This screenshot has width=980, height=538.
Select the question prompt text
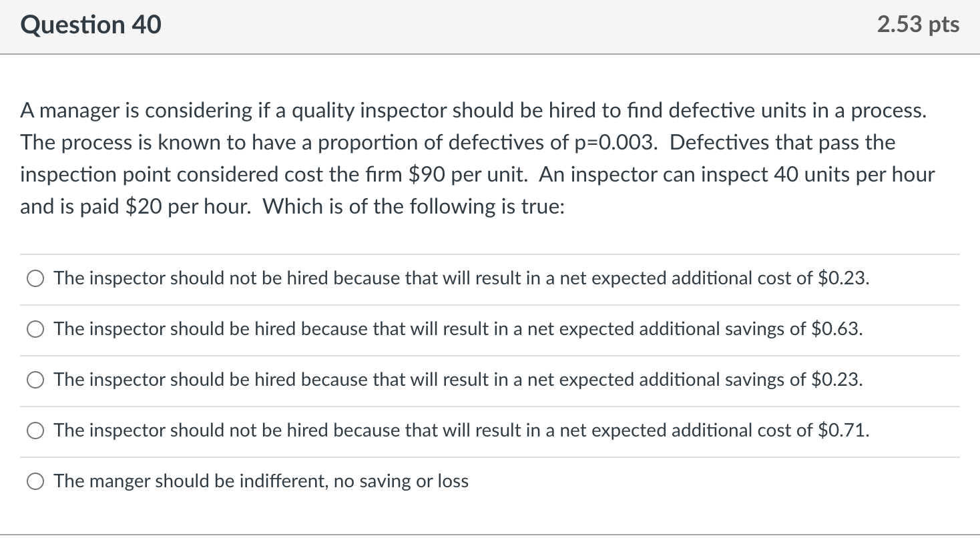(467, 158)
